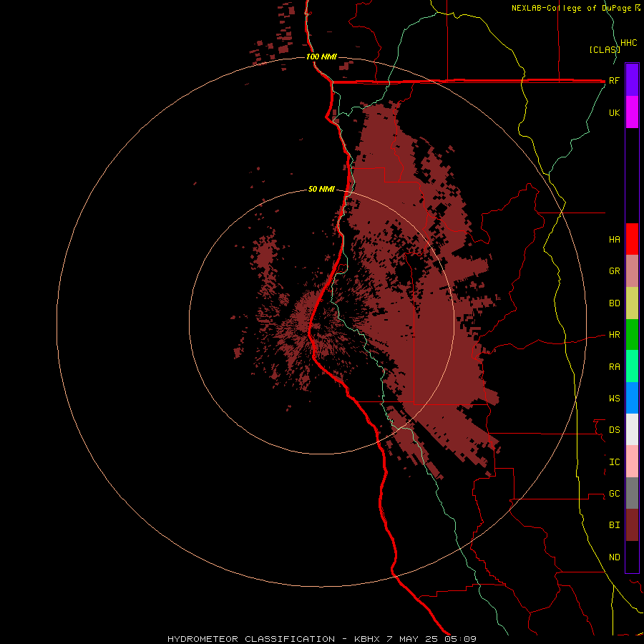Click the BI legend label
Viewport: 644px width, 644px height.
(x=614, y=525)
